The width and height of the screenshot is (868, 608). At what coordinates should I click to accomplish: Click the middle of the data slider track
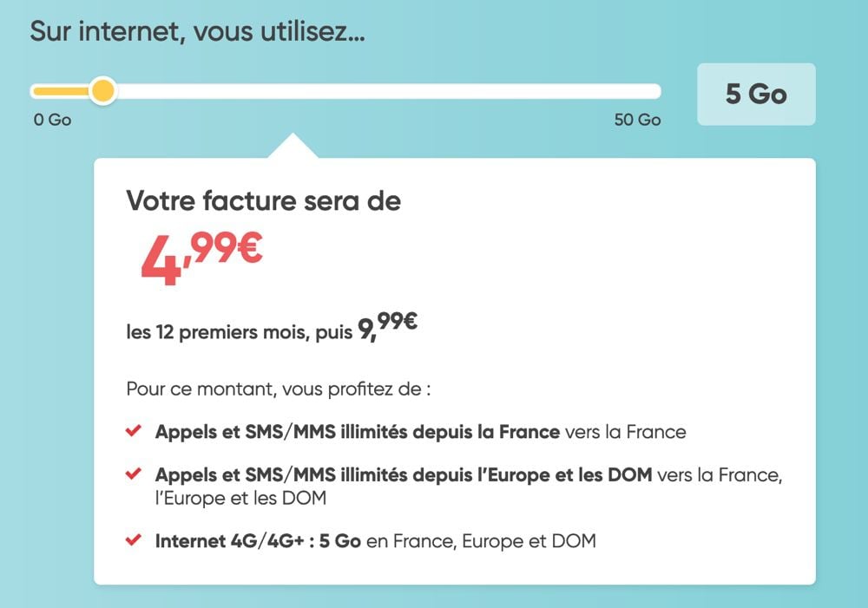pyautogui.click(x=345, y=91)
